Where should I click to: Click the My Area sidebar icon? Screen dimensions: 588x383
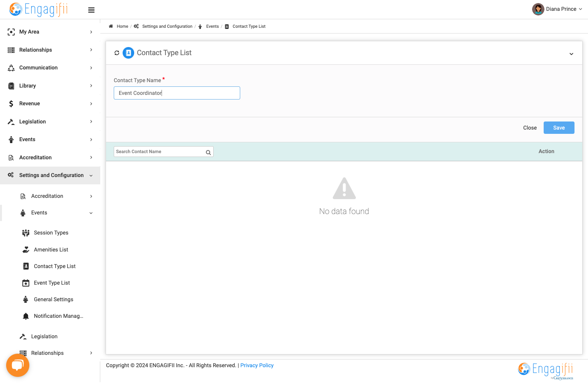(11, 32)
